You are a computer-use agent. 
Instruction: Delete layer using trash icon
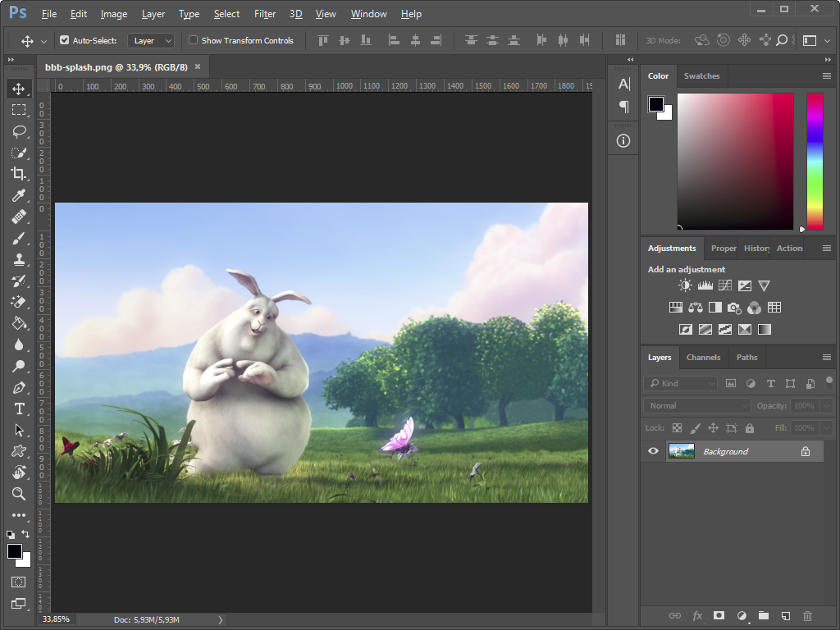[x=807, y=615]
